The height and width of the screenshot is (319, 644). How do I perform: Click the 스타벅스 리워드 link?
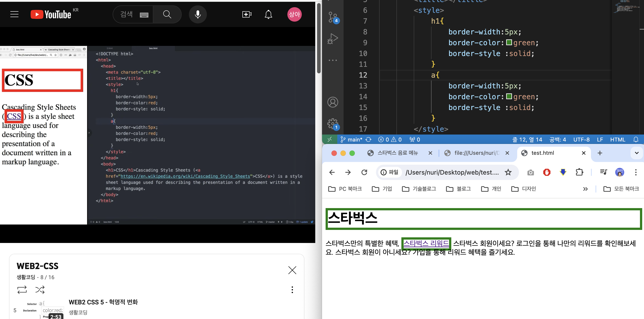426,243
